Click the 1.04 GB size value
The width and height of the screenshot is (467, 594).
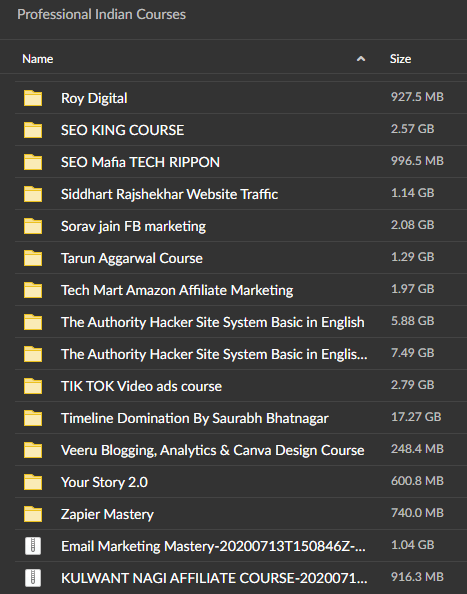412,545
